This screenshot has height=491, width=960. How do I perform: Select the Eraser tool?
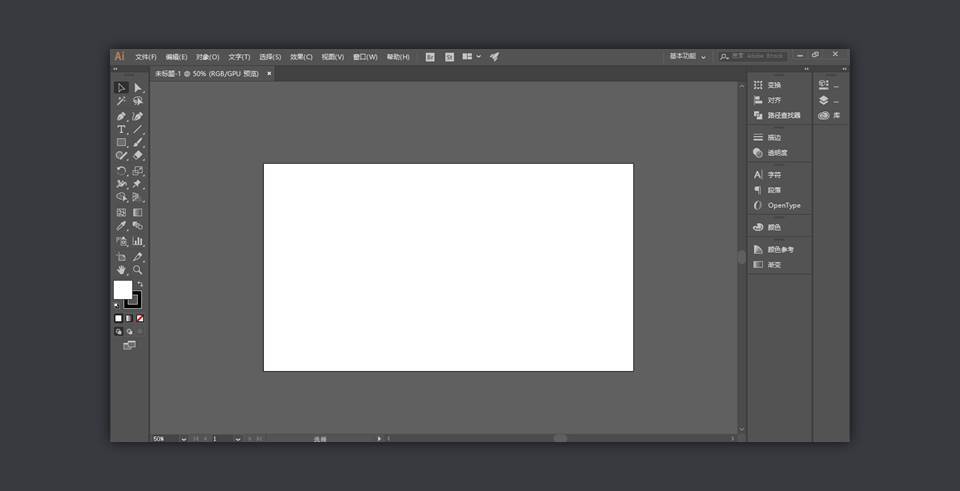138,156
